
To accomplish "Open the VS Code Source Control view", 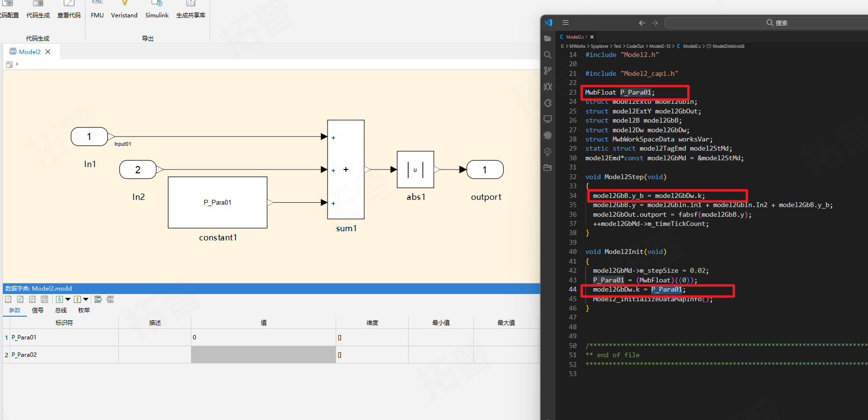I will pos(547,70).
